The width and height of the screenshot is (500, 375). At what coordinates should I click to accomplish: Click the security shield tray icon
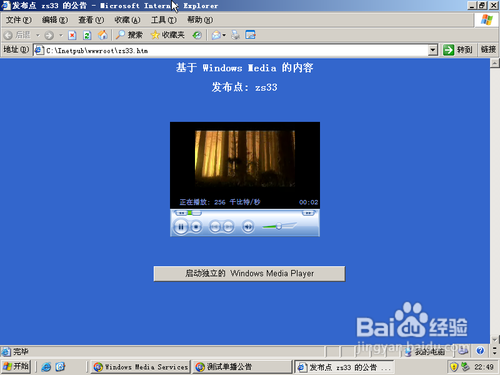454,367
